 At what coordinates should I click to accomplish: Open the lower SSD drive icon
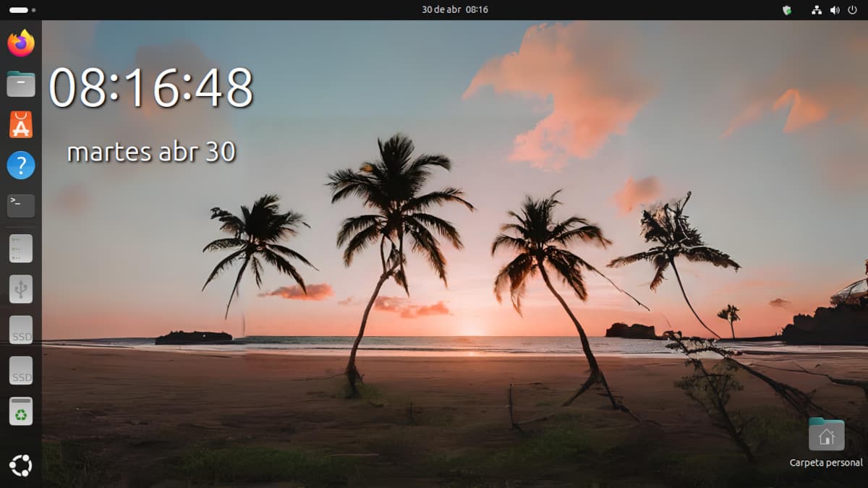tap(21, 370)
